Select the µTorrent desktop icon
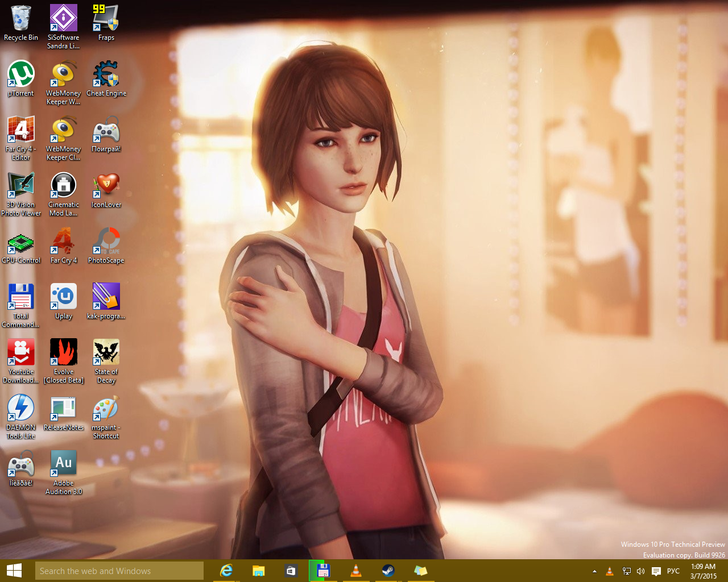Viewport: 728px width, 582px height. click(21, 78)
